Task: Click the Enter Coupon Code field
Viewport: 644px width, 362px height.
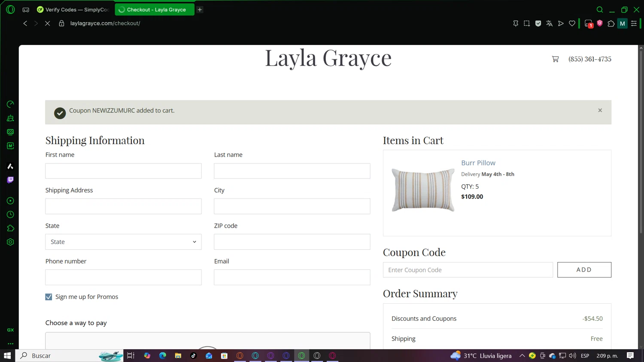Action: [x=468, y=270]
